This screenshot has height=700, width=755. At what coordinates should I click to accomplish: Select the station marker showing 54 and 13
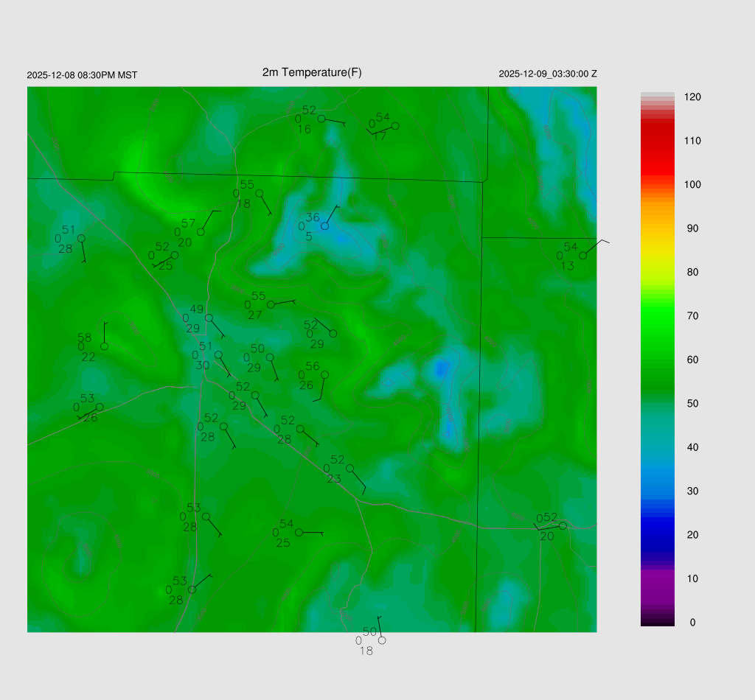582,256
